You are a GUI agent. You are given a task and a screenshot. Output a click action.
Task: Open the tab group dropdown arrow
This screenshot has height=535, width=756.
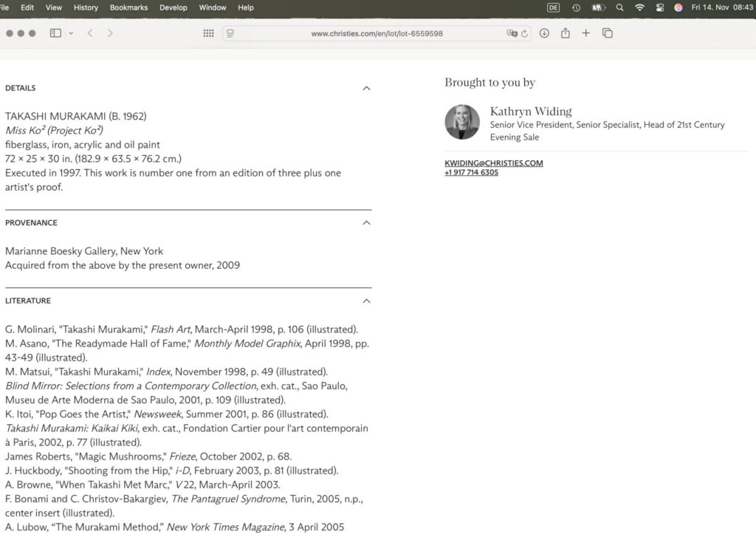[71, 33]
